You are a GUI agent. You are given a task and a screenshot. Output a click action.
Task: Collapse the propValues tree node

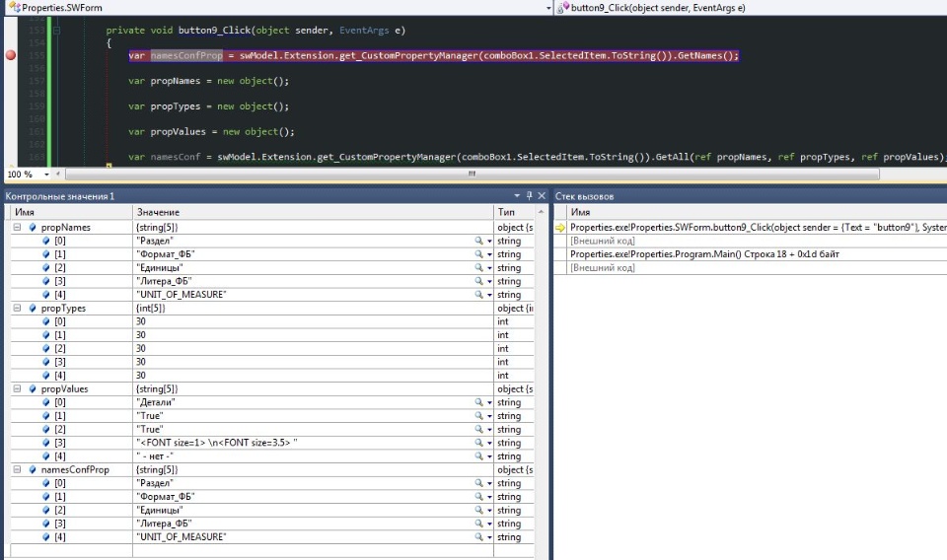pos(18,388)
